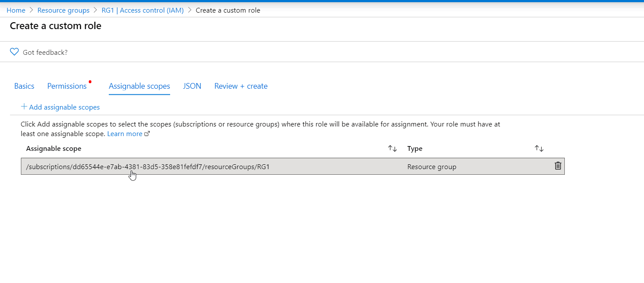Click the plus icon before Add assignable scopes
This screenshot has width=644, height=283.
pos(25,107)
